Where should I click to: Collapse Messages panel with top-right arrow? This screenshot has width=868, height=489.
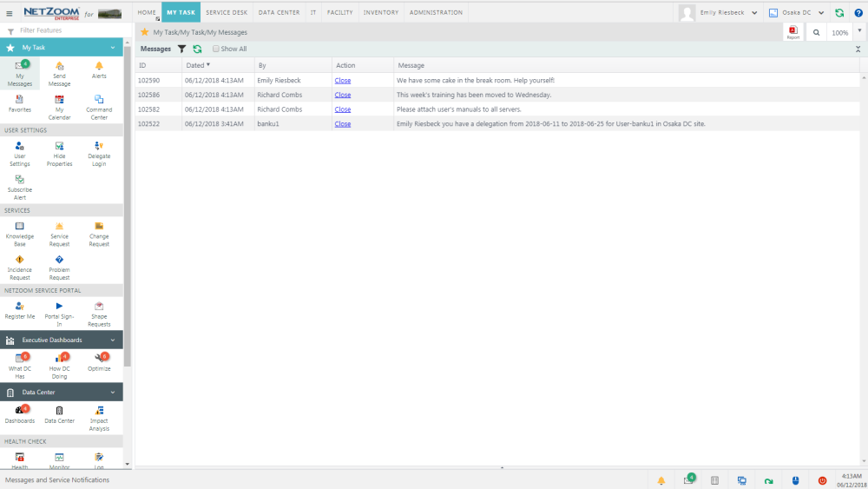[x=858, y=50]
